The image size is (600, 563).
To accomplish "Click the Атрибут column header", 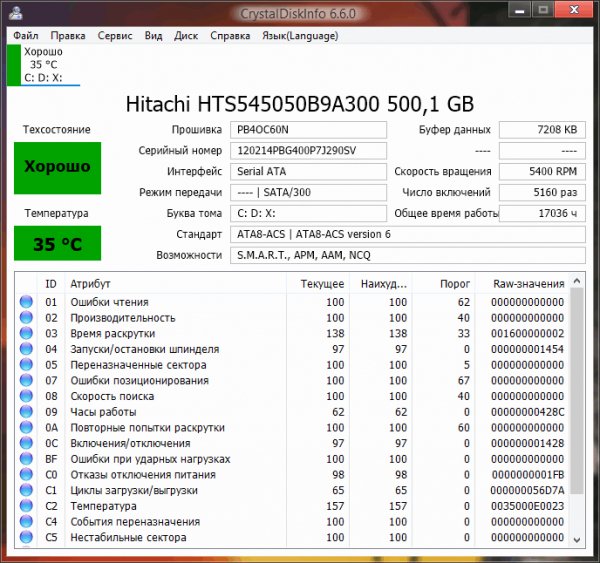I will tap(175, 284).
